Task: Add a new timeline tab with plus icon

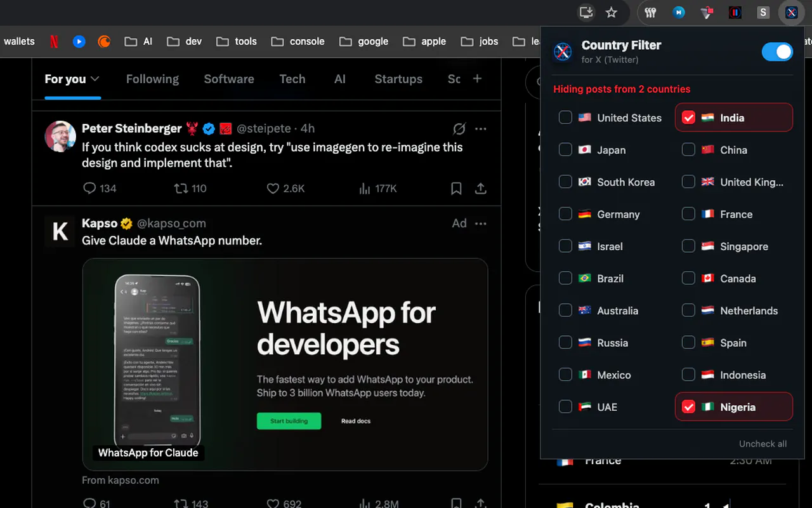Action: coord(477,79)
